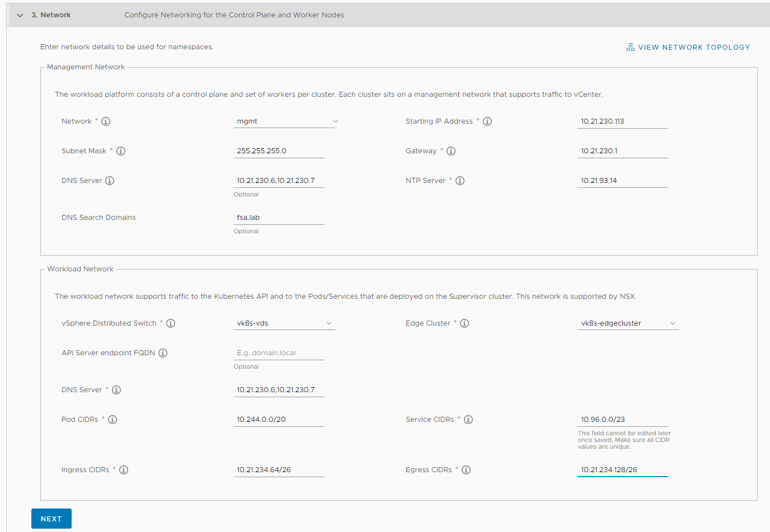Click info icon for API Server endpoint FQDN
Screen dimensions: 770x532
pos(163,353)
